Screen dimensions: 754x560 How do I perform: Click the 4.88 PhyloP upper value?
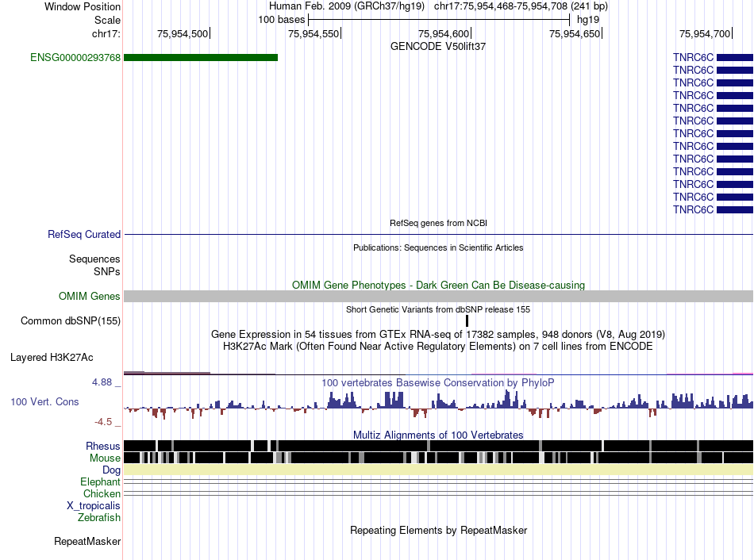pos(102,382)
